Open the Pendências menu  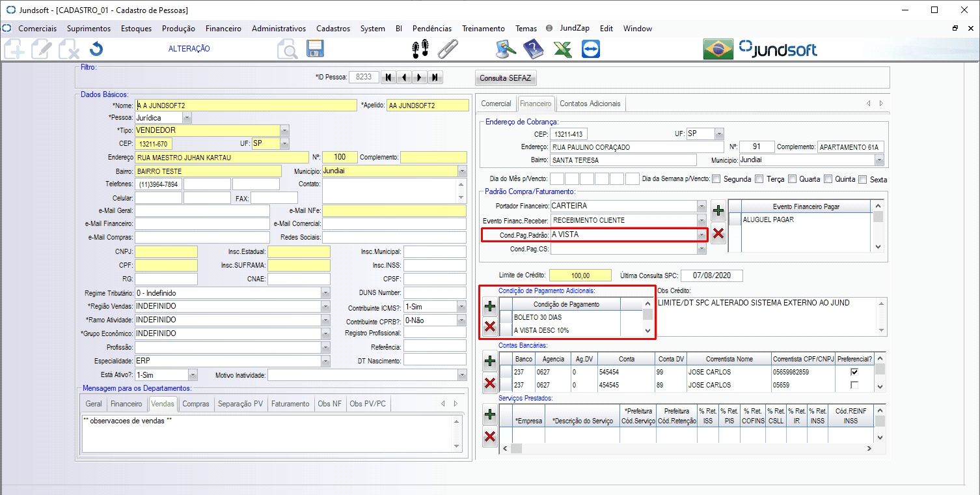pyautogui.click(x=432, y=29)
